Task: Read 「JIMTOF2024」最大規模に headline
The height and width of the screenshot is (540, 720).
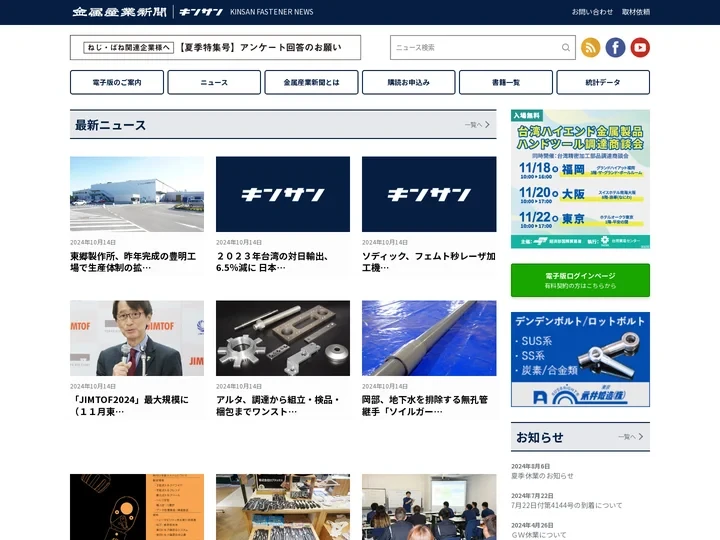Action: [129, 405]
